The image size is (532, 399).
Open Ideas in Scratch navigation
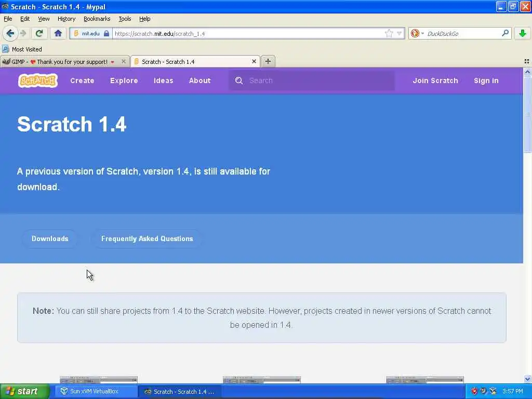pos(163,81)
